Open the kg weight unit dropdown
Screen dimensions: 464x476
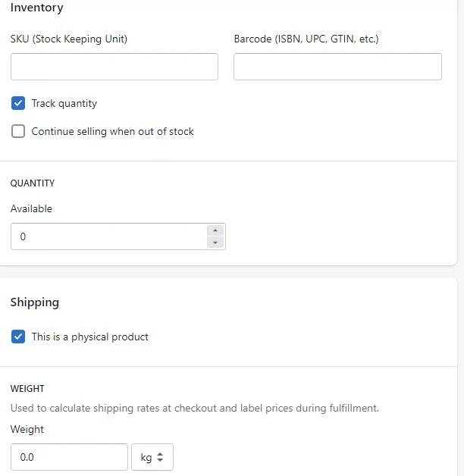(152, 457)
